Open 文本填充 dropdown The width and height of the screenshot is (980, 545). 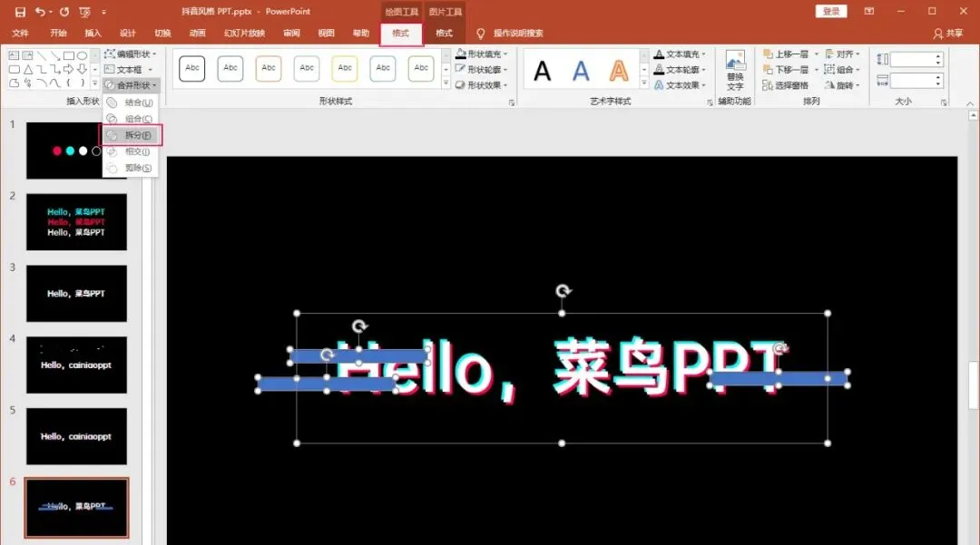point(680,54)
